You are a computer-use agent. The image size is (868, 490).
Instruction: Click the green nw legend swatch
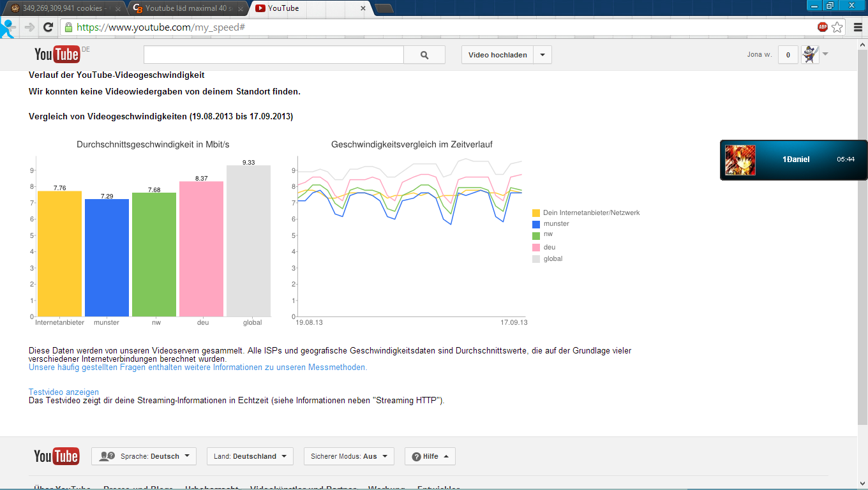[x=536, y=236]
